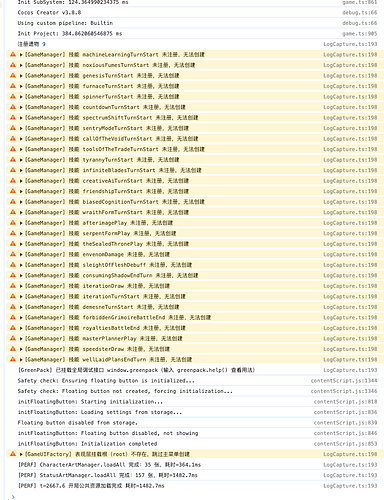This screenshot has width=384, height=500.
Task: Click warning icon on genesisTurnStart row
Action: point(13,75)
